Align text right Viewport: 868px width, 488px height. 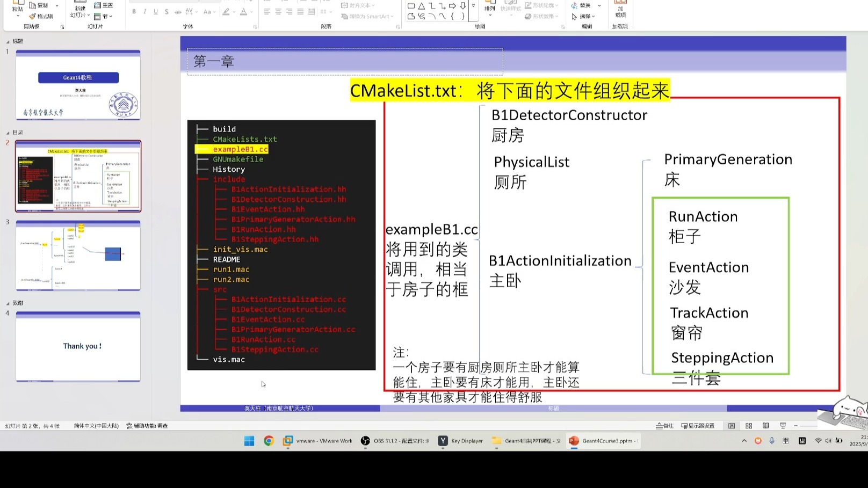(289, 11)
